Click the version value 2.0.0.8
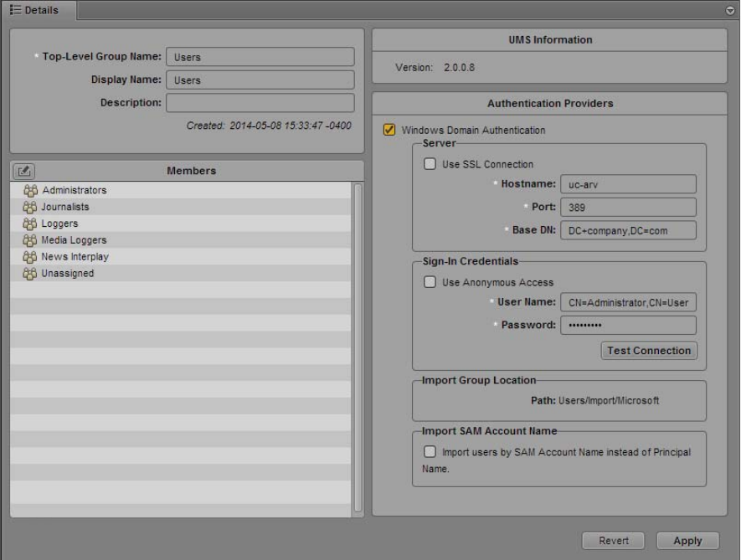Screen dimensions: 741x560 point(459,68)
